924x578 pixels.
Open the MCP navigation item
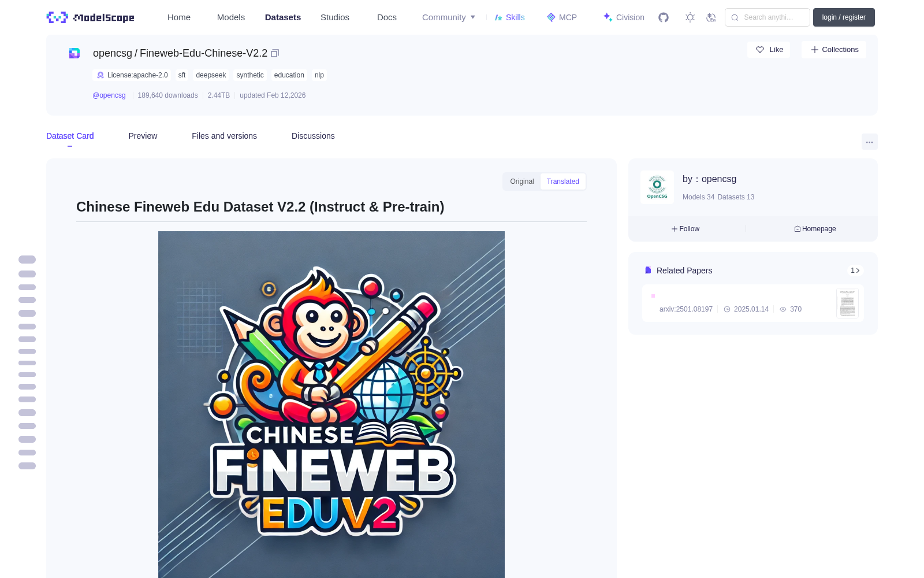click(561, 17)
